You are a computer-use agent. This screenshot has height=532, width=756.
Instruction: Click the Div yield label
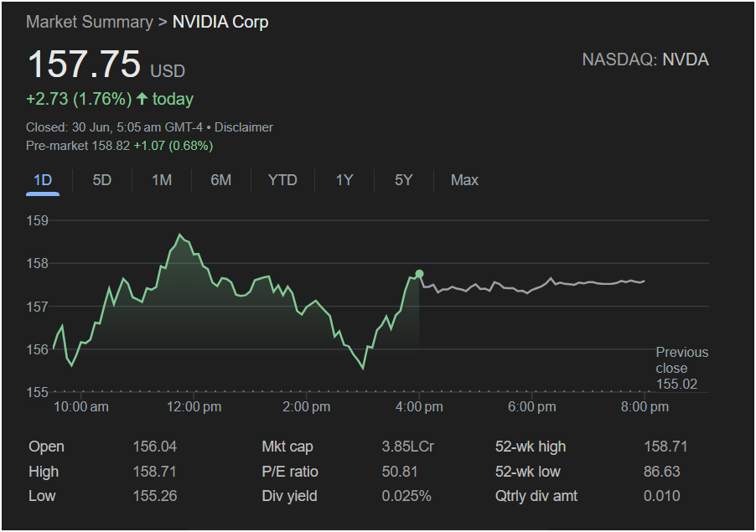(x=289, y=496)
